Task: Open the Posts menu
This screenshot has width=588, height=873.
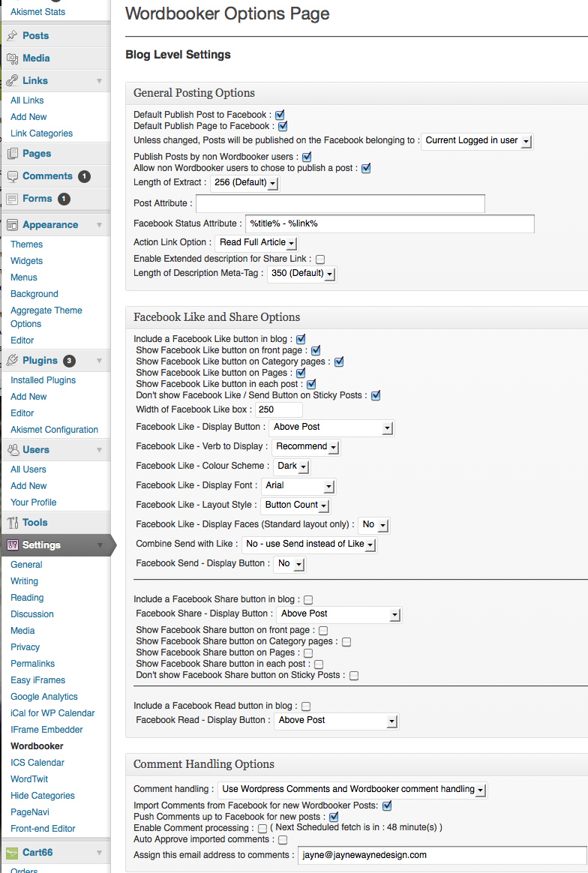Action: coord(36,36)
